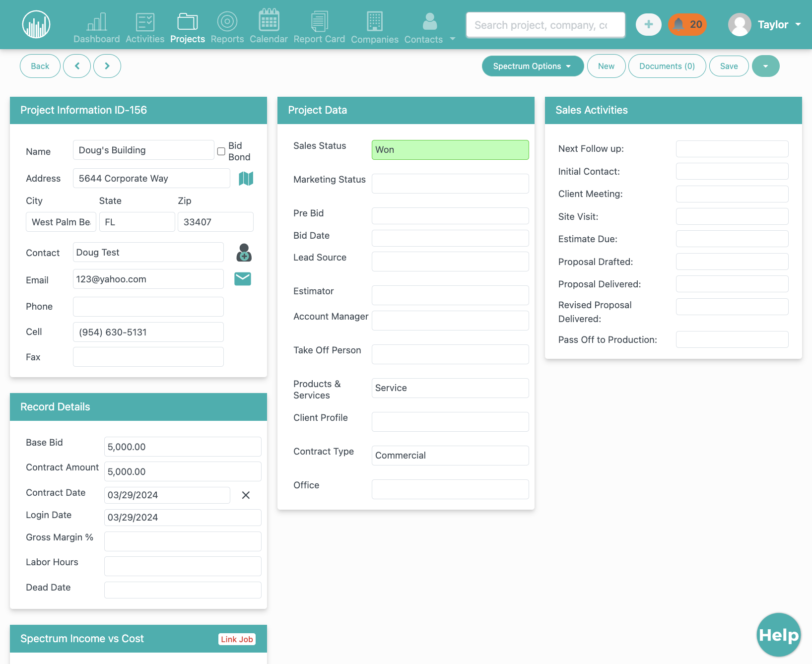The image size is (812, 664).
Task: Click the Base Bid field
Action: pyautogui.click(x=183, y=447)
